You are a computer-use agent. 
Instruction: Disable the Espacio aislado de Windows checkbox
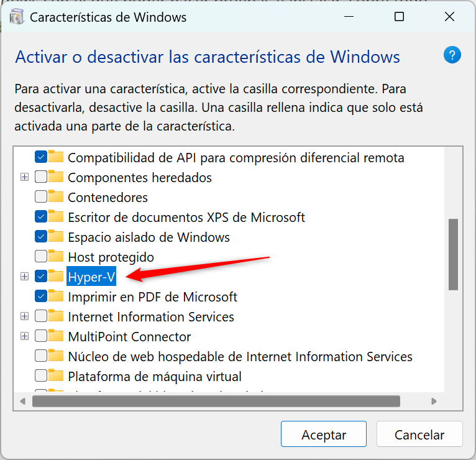[40, 236]
